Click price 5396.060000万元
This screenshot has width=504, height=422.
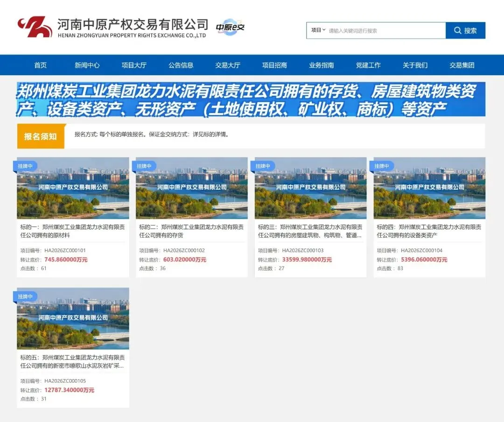(424, 260)
